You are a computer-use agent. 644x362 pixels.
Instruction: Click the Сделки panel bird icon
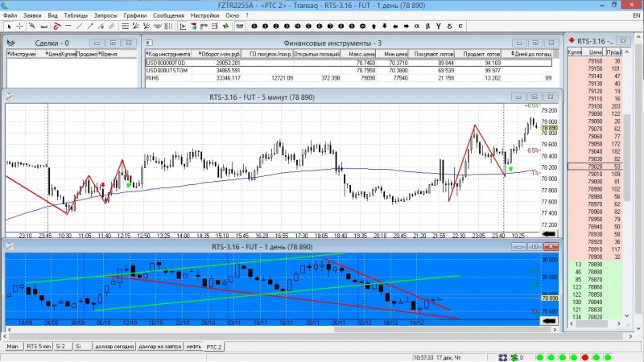click(x=10, y=43)
